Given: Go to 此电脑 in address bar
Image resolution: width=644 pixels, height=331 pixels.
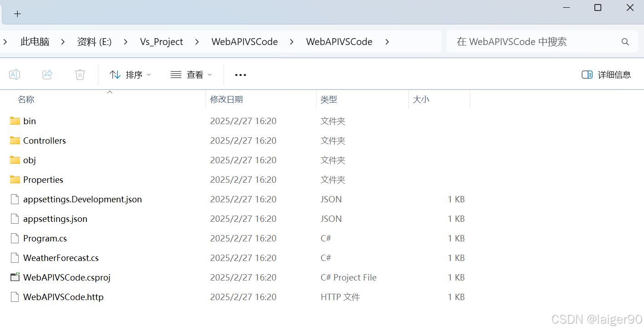Looking at the screenshot, I should point(35,42).
